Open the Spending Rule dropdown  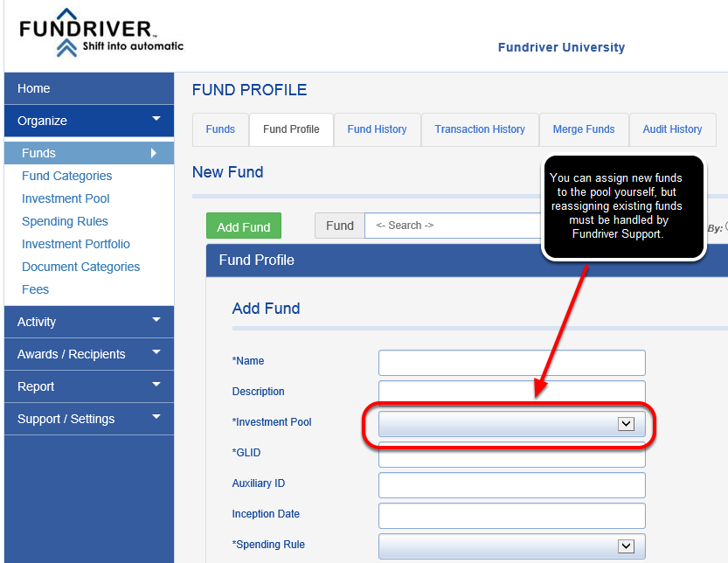tap(511, 546)
